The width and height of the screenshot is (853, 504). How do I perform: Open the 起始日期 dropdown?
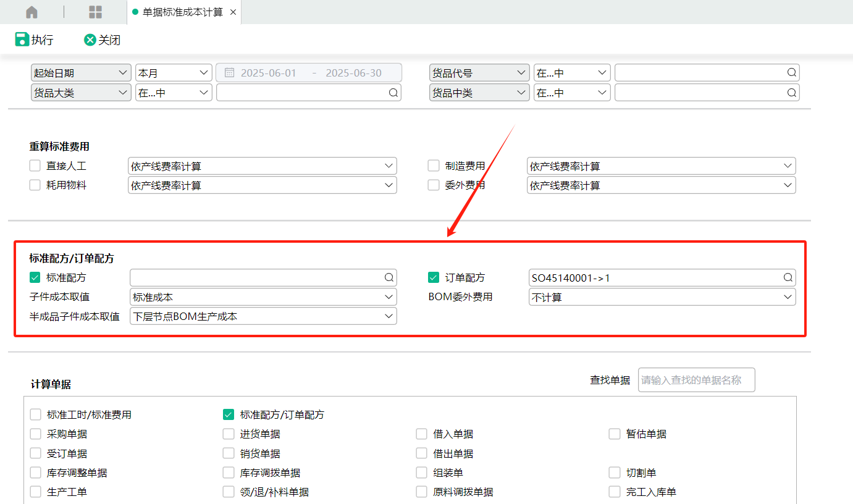(81, 73)
